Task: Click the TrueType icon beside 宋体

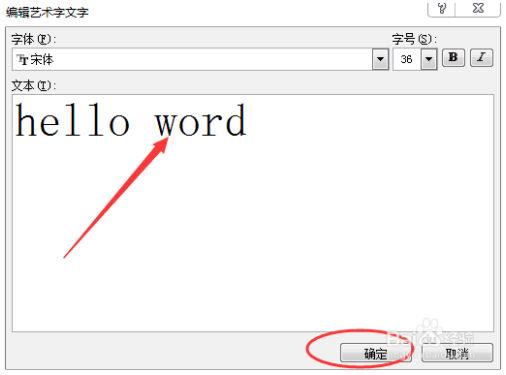Action: pos(23,60)
